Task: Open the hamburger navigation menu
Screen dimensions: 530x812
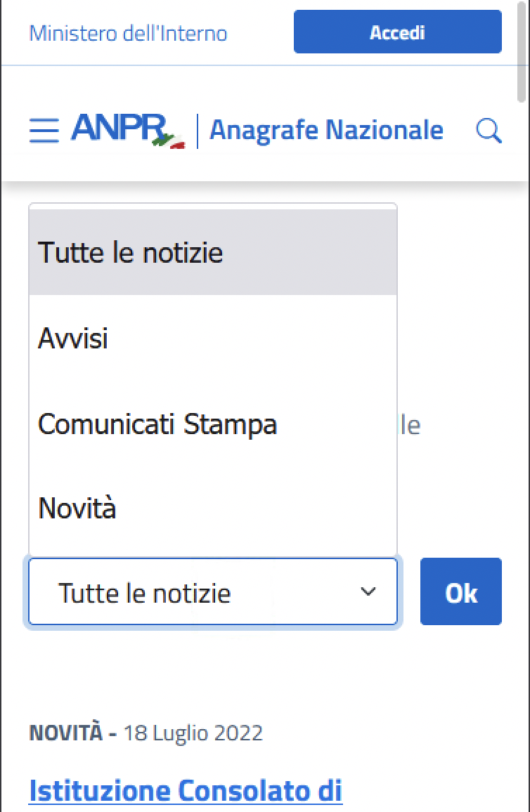Action: coord(44,131)
